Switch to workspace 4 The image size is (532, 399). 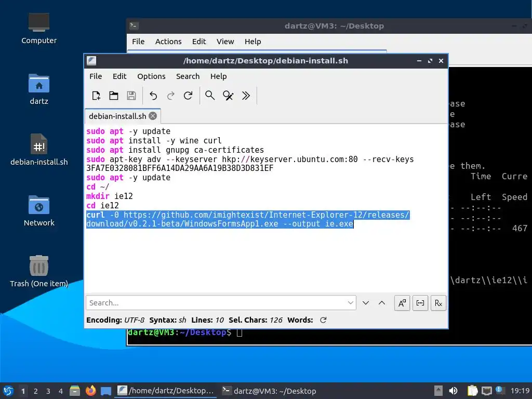click(x=61, y=391)
